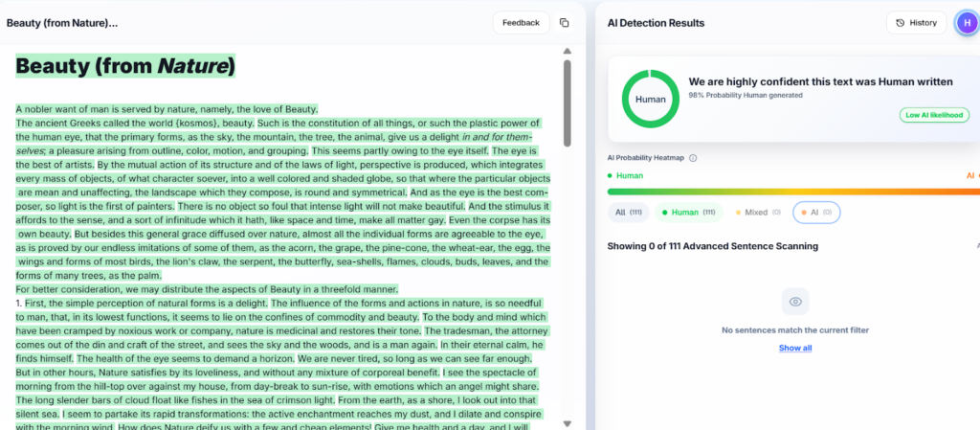Image resolution: width=980 pixels, height=430 pixels.
Task: Click the document scrollbar thumb
Action: [567, 103]
